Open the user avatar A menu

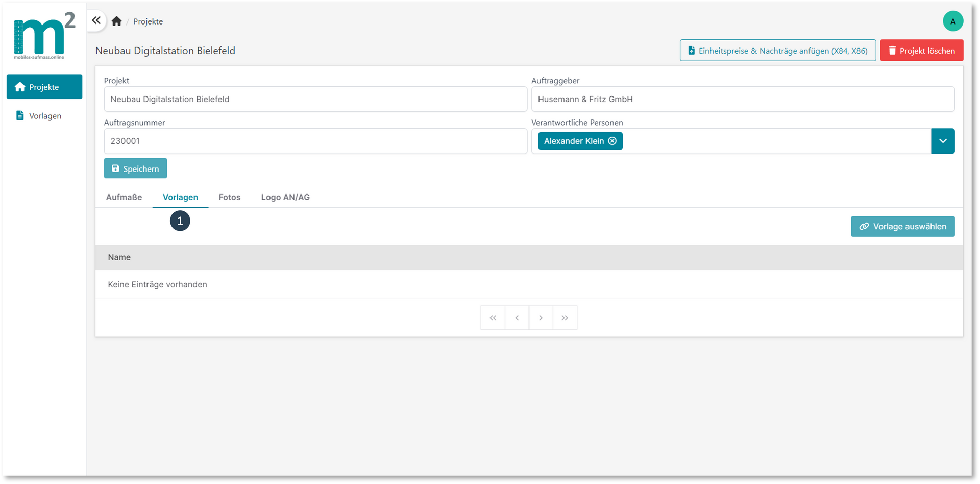click(x=952, y=21)
